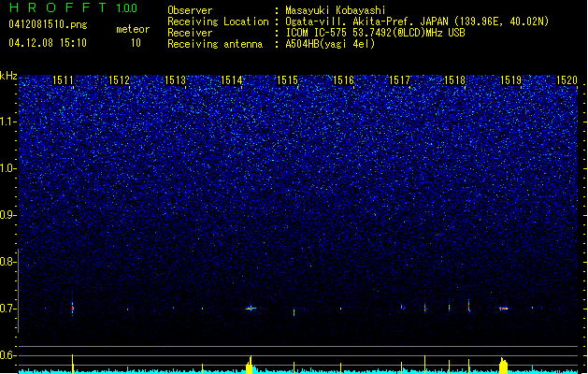Click the Receiving Location label
The width and height of the screenshot is (588, 374).
click(x=218, y=22)
